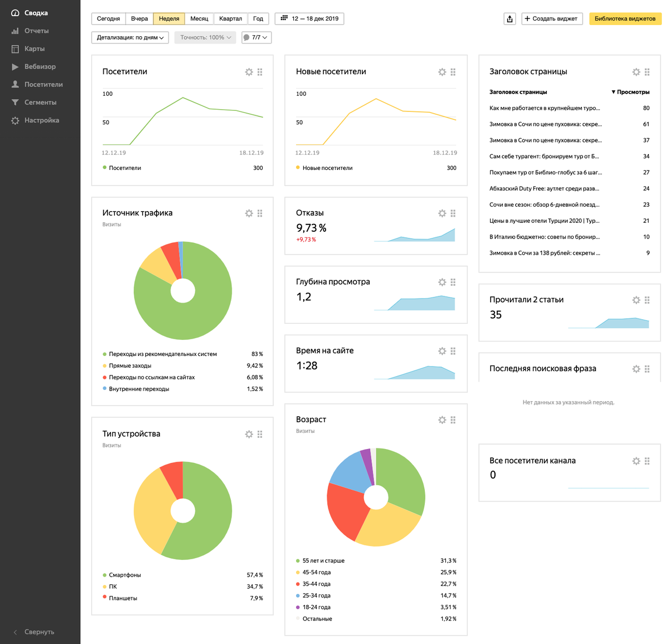
Task: Click 55 лет и старше legend row
Action: [x=376, y=561]
